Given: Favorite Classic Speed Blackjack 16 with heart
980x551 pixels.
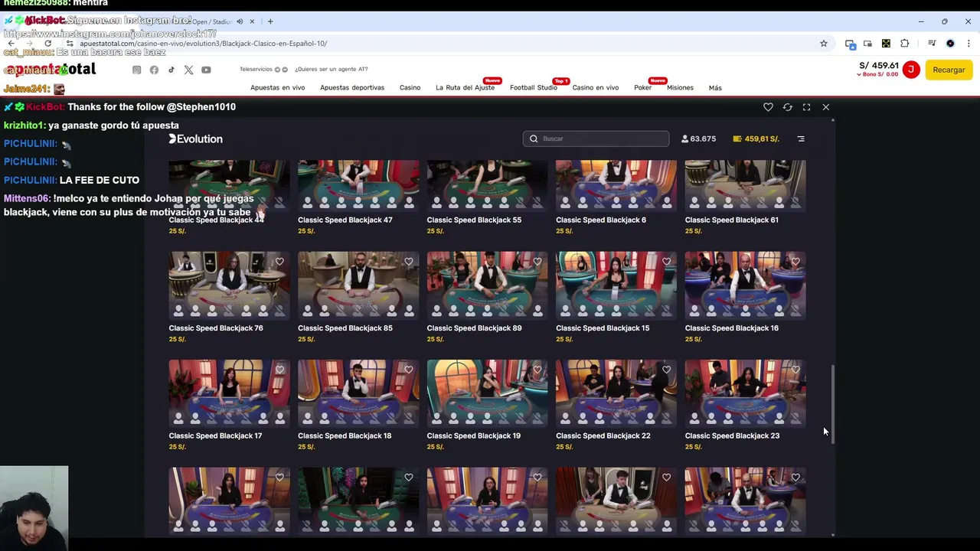Looking at the screenshot, I should click(x=795, y=262).
